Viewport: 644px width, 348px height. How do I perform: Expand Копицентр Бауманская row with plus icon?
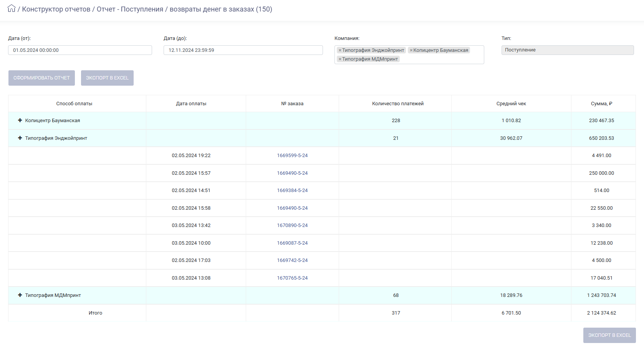(x=20, y=120)
